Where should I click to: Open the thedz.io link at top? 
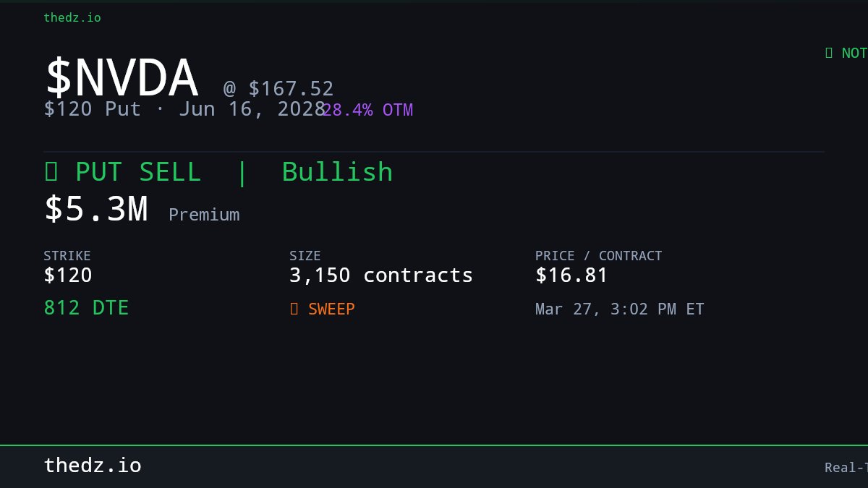(72, 17)
